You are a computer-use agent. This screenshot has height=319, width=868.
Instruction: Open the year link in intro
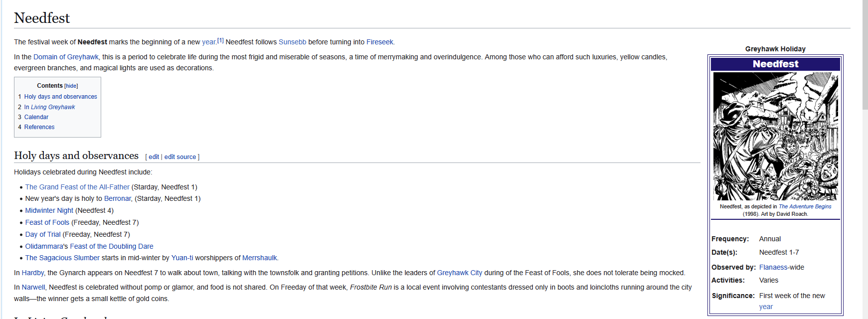pos(208,42)
